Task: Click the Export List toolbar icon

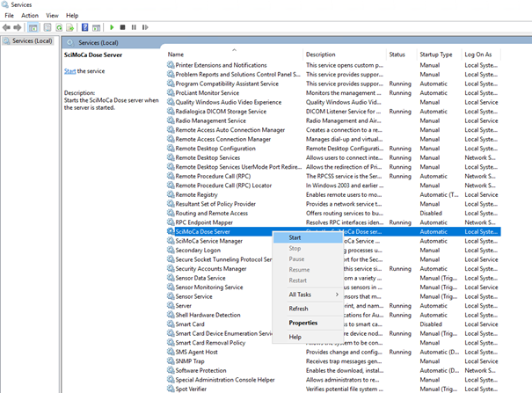Action: 69,27
